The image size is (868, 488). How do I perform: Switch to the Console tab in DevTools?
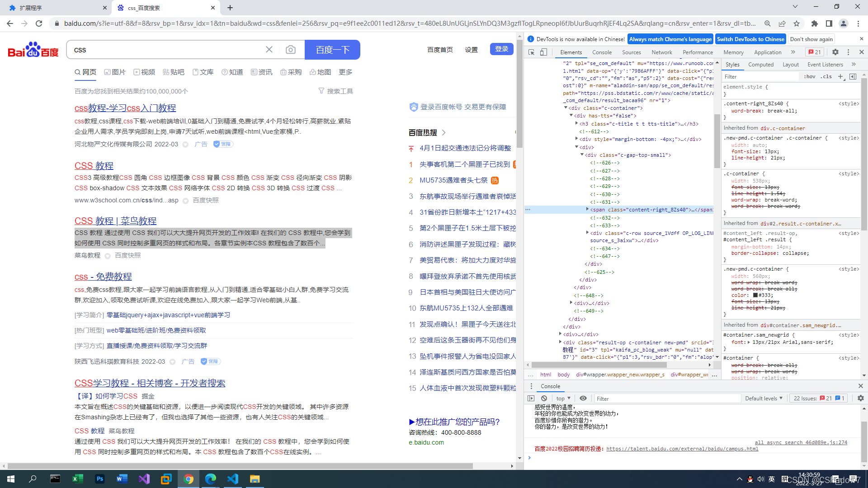pos(602,52)
